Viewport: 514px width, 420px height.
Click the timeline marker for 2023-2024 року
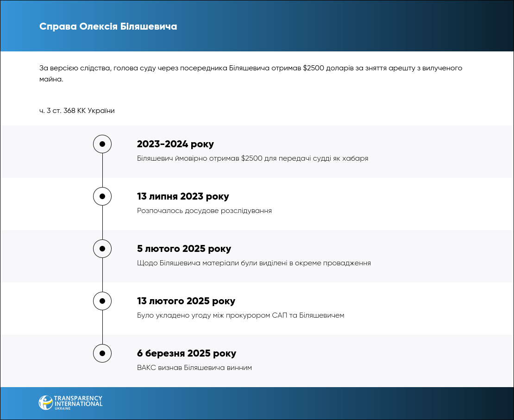pos(102,144)
